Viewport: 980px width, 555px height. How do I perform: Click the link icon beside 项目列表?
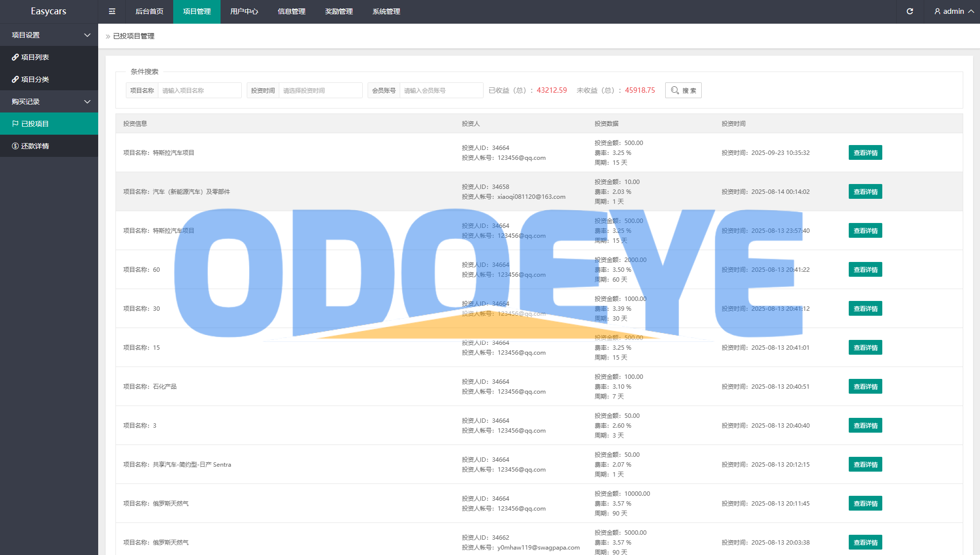pos(15,57)
